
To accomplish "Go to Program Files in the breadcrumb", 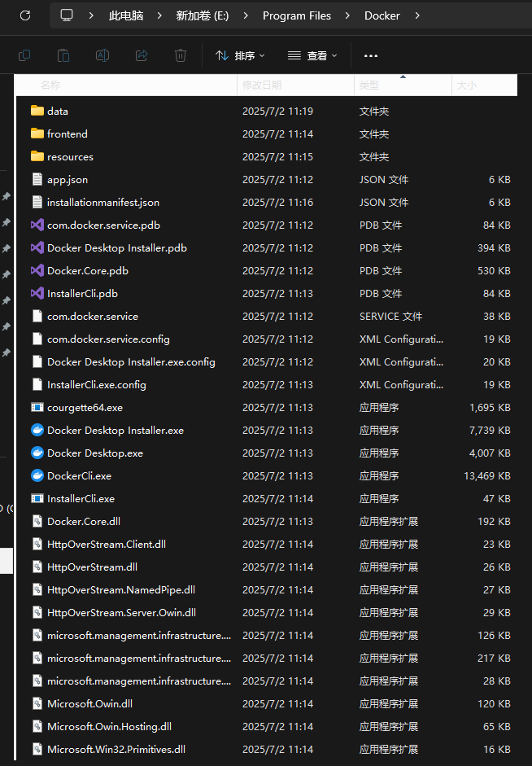I will pyautogui.click(x=297, y=15).
